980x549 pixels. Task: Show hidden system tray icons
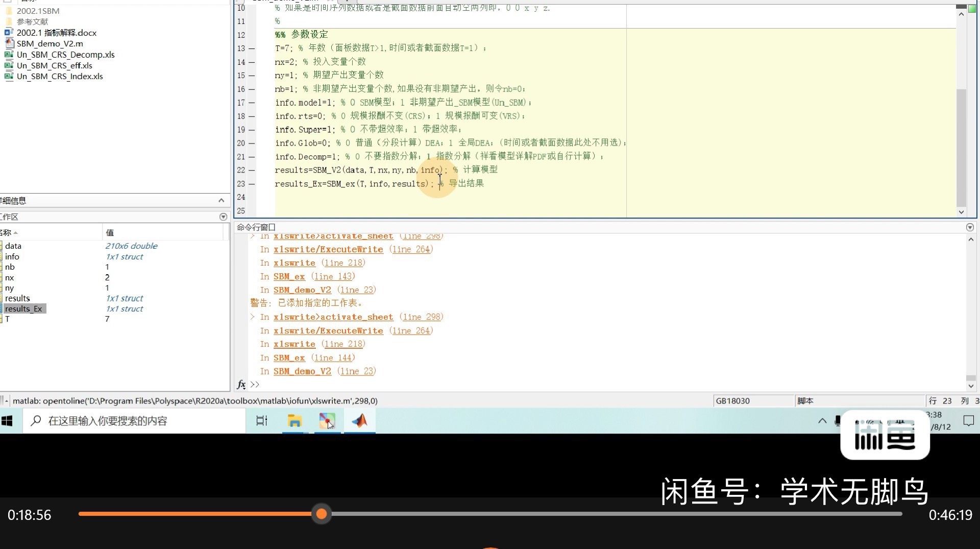[x=822, y=421]
